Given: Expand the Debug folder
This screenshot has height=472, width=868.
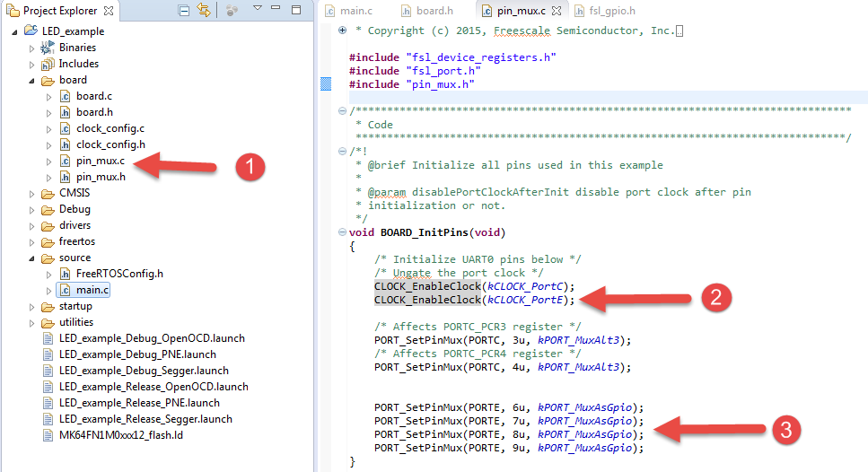Looking at the screenshot, I should point(31,210).
